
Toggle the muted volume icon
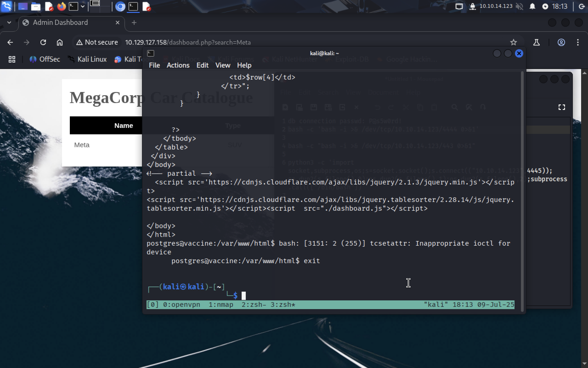click(x=520, y=6)
